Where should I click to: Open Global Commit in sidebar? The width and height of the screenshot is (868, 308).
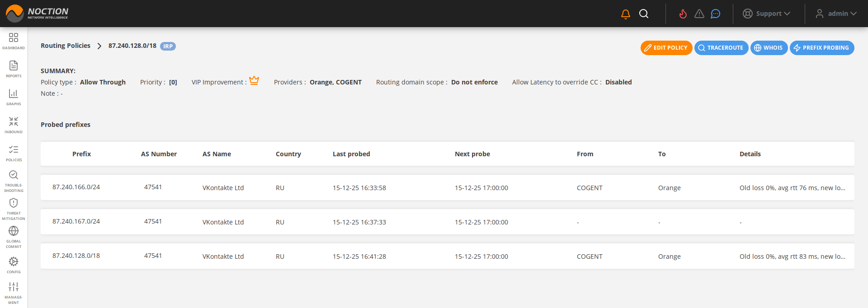point(14,237)
